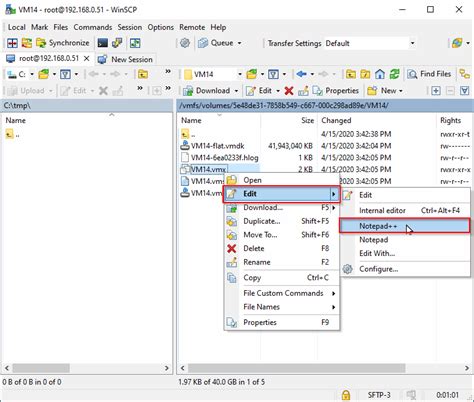Open the Commands menu
This screenshot has width=474, height=402.
click(93, 27)
